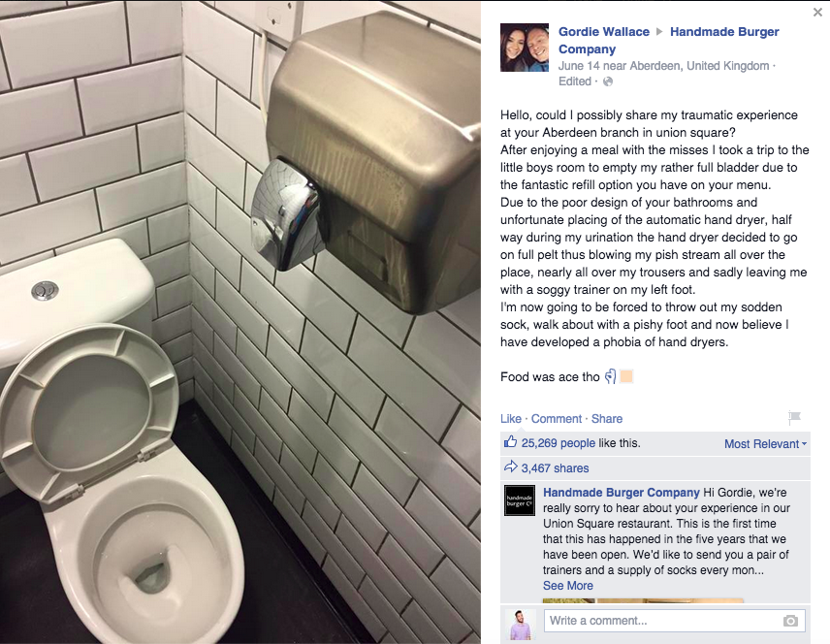Open Gordie Wallace's profile picture

pyautogui.click(x=524, y=48)
